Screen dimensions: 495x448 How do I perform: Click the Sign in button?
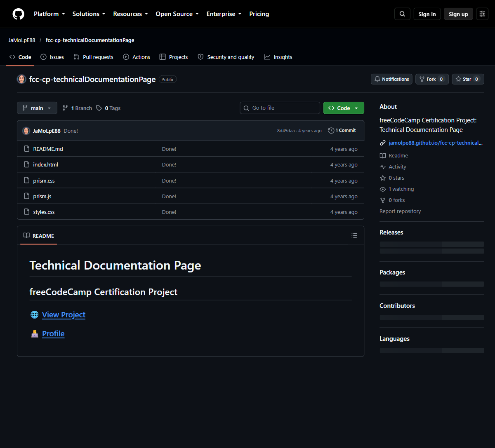click(x=427, y=14)
